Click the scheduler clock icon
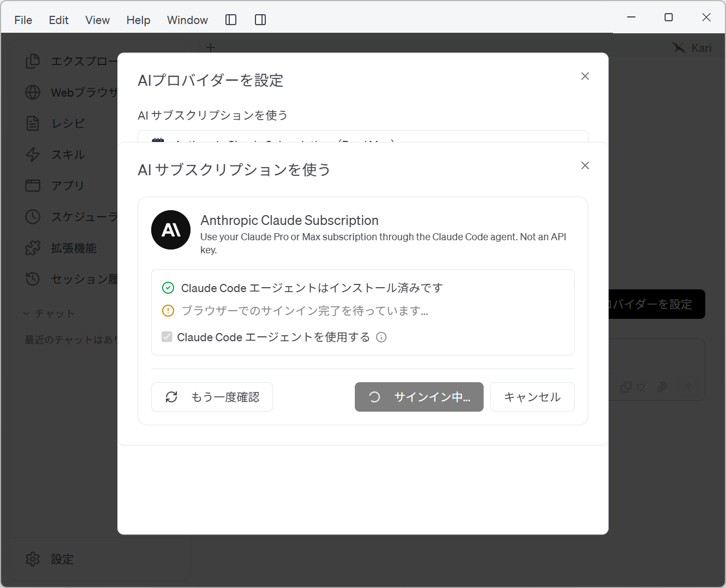 tap(33, 217)
